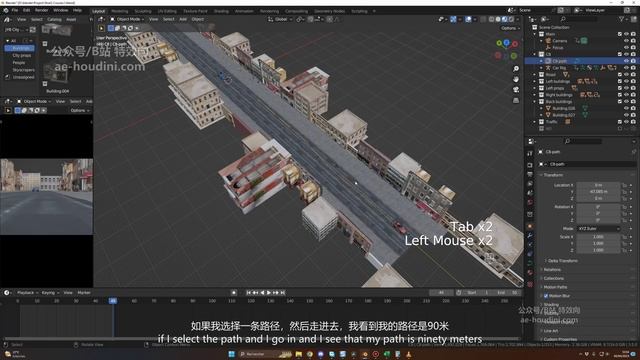Screen dimensions: 640x360
Task: Open the File menu
Action: [15, 10]
